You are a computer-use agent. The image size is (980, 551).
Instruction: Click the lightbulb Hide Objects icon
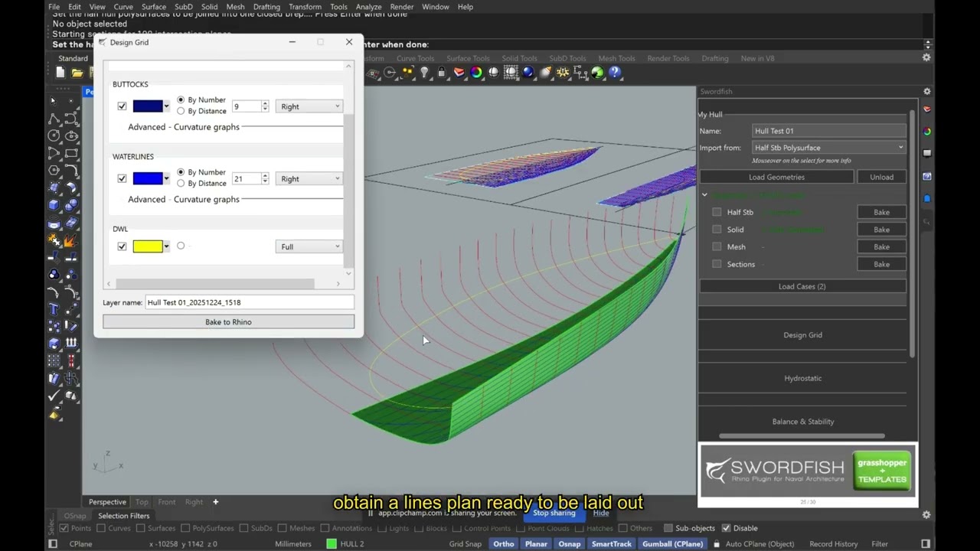coord(424,73)
